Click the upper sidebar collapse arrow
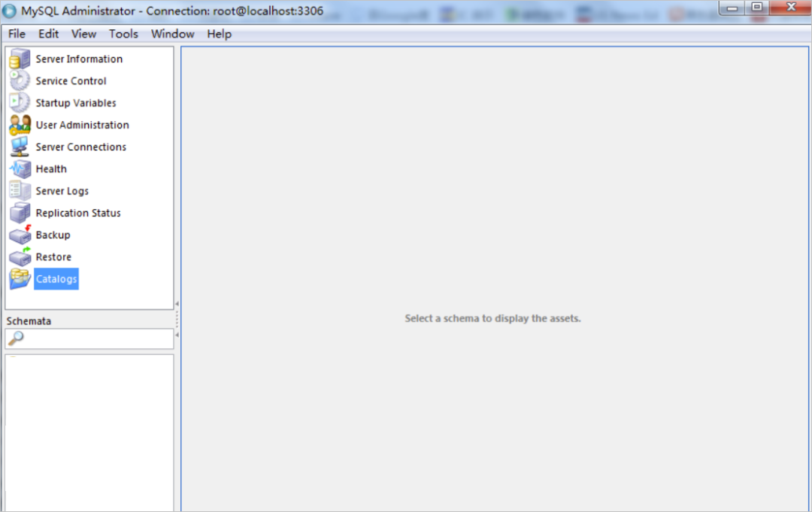Image resolution: width=812 pixels, height=512 pixels. click(x=177, y=304)
